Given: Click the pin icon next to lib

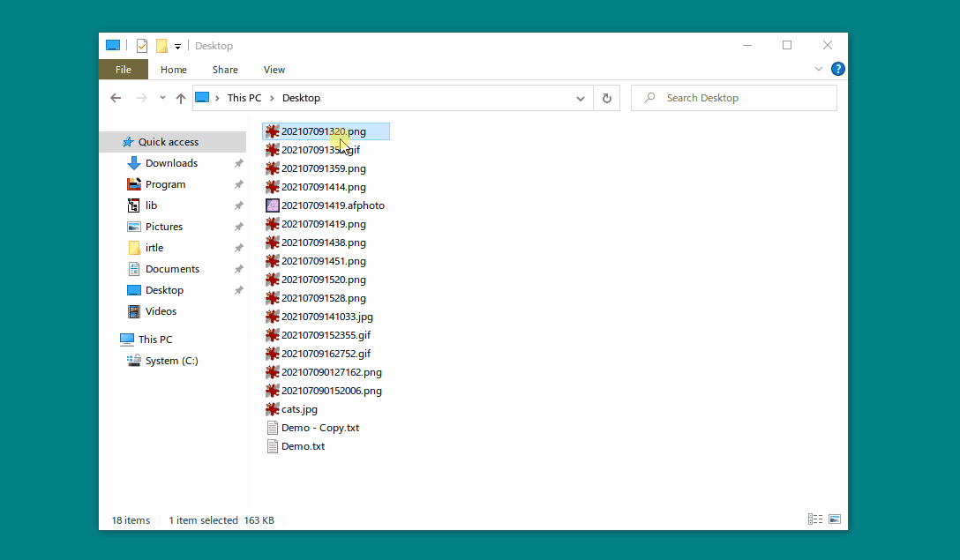Looking at the screenshot, I should tap(239, 205).
